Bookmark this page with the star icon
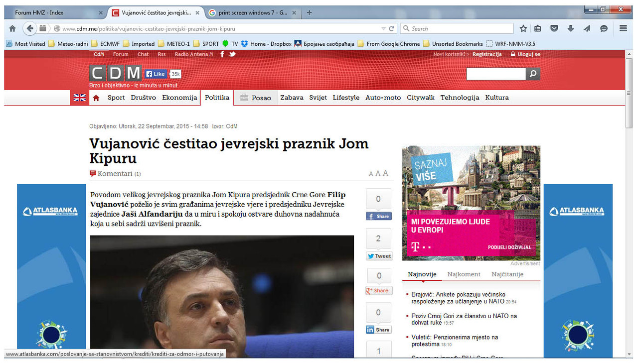 click(x=523, y=28)
